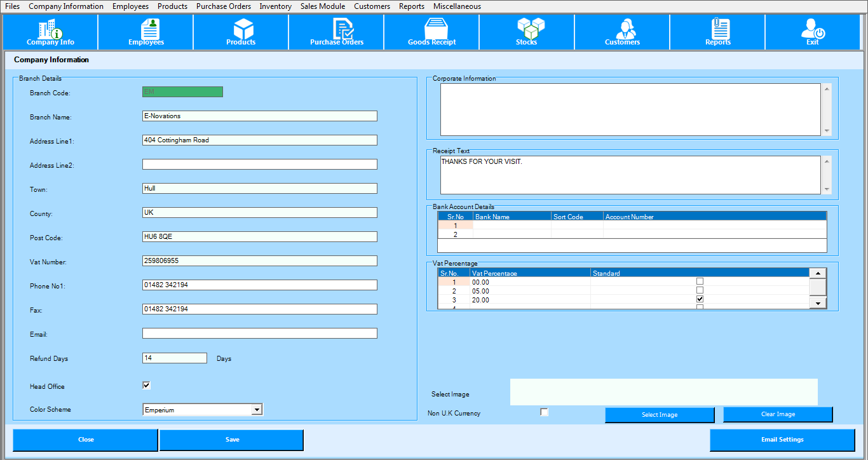Click the Exit icon to quit
Screen dimensions: 868x460
coord(812,32)
